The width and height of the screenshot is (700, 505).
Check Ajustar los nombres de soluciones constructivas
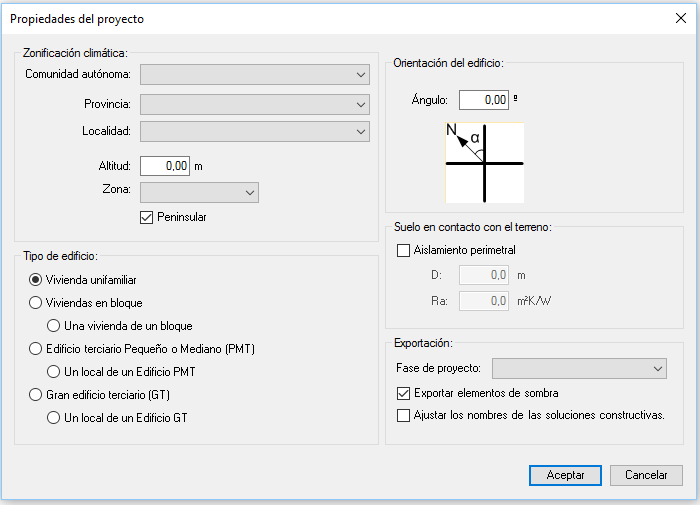pos(404,415)
